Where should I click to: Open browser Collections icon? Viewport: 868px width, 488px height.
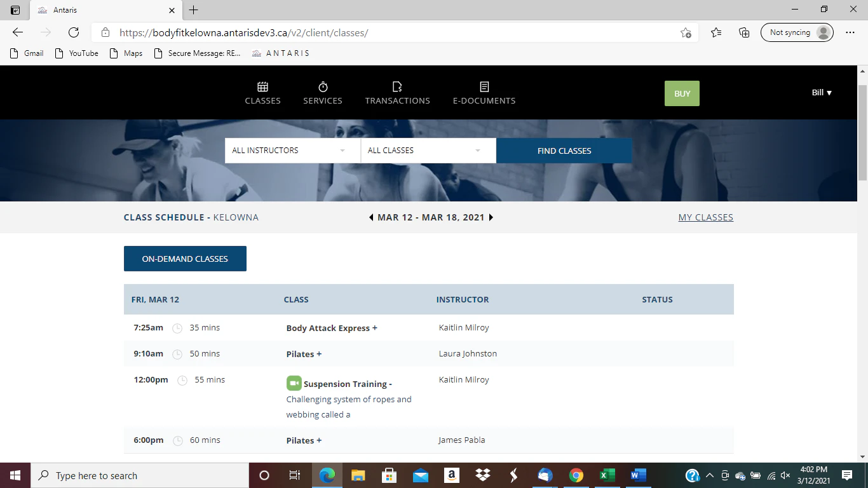coord(744,32)
